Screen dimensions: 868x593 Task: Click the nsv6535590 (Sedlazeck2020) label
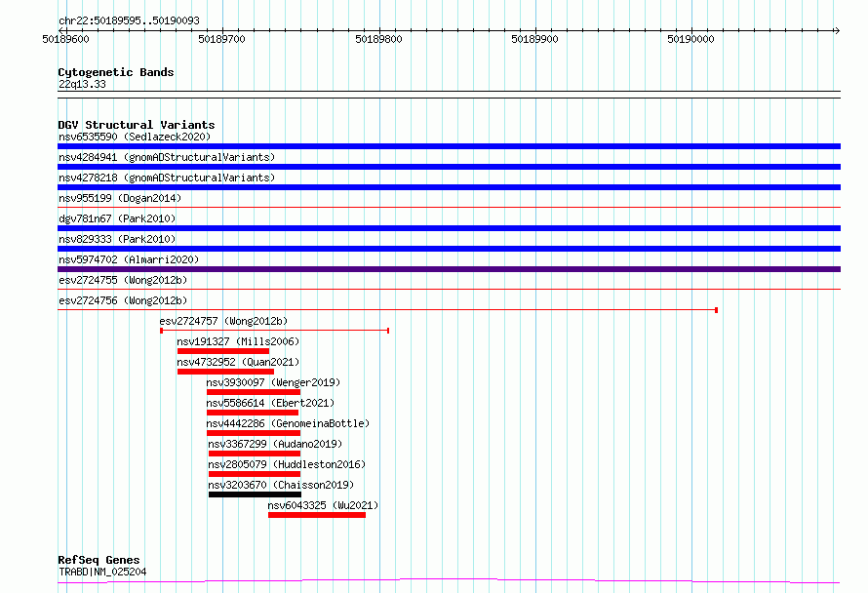coord(135,137)
